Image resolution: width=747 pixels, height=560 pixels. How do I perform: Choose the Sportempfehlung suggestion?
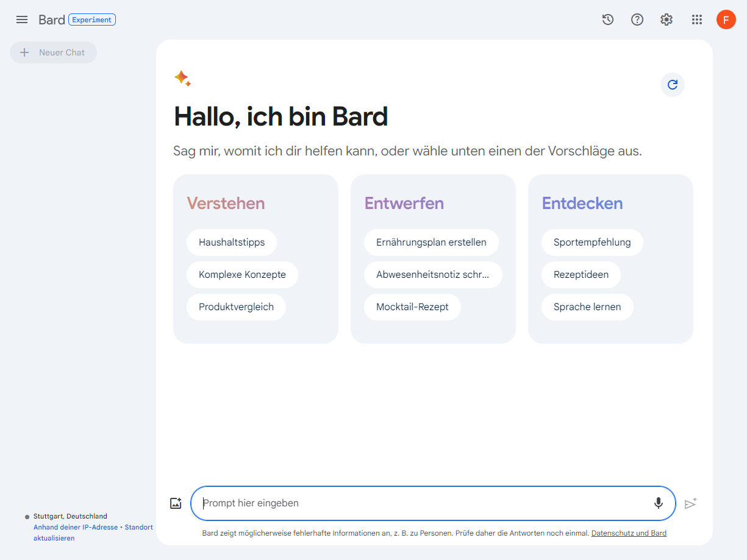592,242
